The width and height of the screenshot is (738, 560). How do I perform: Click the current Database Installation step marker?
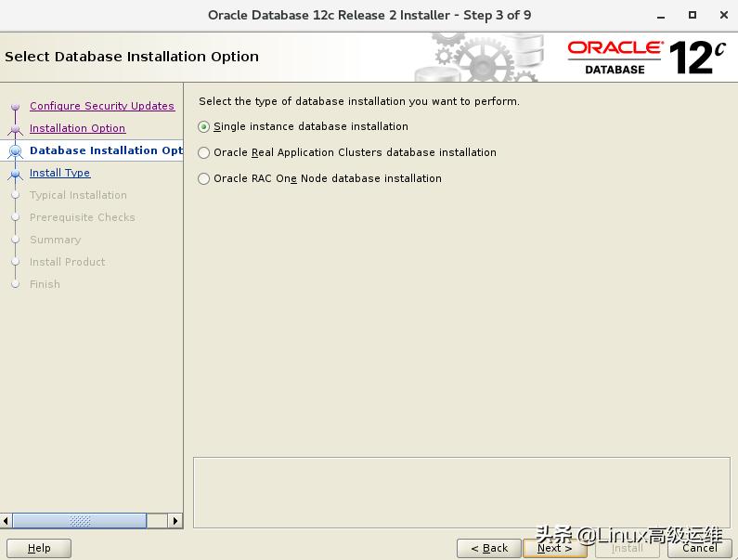point(15,150)
